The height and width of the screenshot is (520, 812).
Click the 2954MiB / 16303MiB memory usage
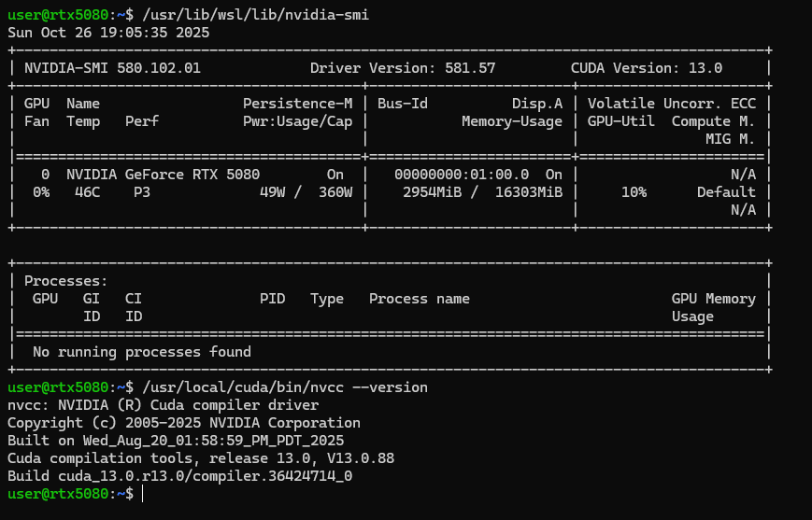pyautogui.click(x=482, y=192)
